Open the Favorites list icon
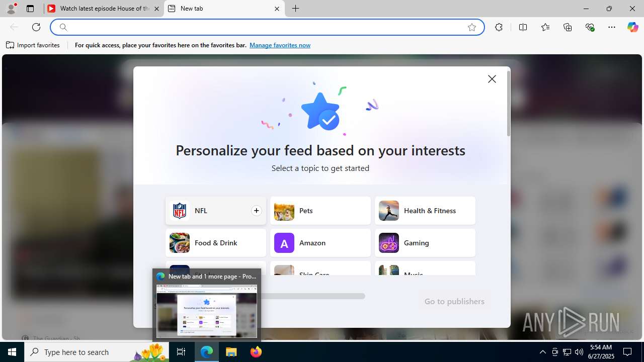644x362 pixels. coord(545,27)
